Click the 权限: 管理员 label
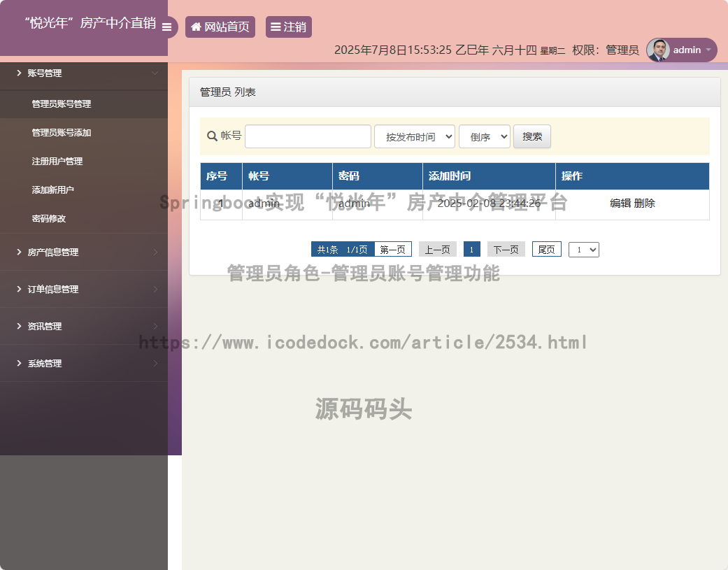This screenshot has width=728, height=570. coord(606,50)
